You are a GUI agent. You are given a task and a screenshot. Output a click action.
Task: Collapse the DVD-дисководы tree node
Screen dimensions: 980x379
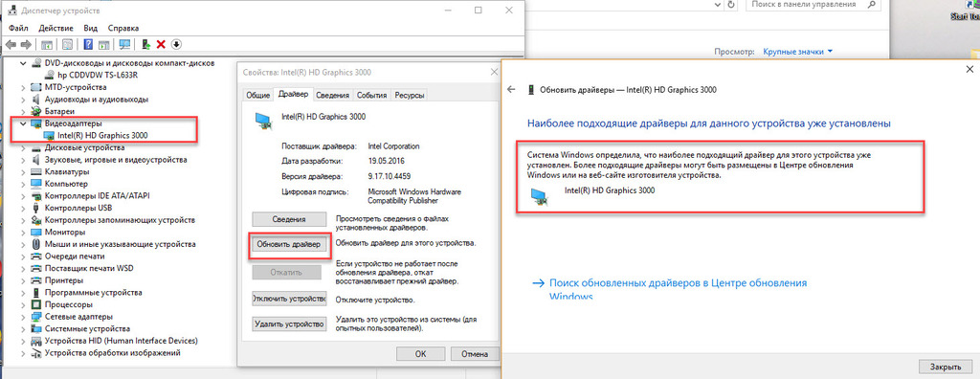point(24,63)
